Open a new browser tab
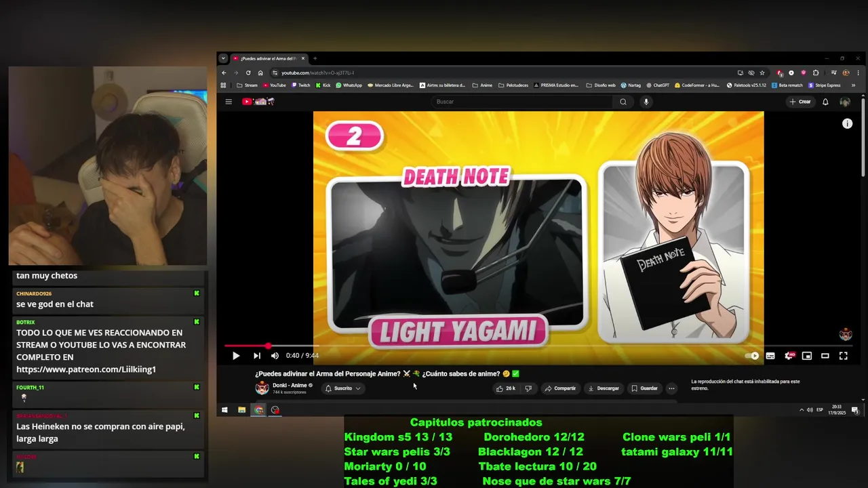Viewport: 868px width, 488px height. tap(315, 58)
